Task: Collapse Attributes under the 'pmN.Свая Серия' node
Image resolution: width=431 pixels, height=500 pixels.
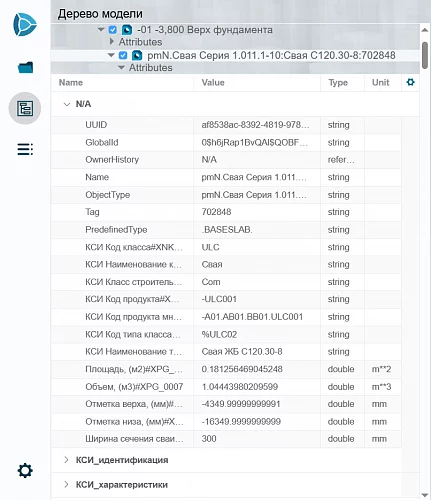Action: pyautogui.click(x=122, y=68)
